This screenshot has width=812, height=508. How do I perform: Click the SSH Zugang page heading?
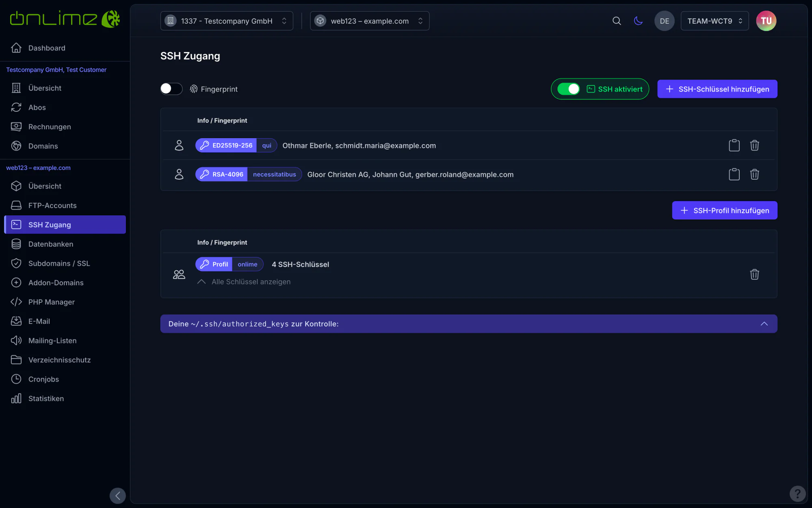pyautogui.click(x=190, y=56)
